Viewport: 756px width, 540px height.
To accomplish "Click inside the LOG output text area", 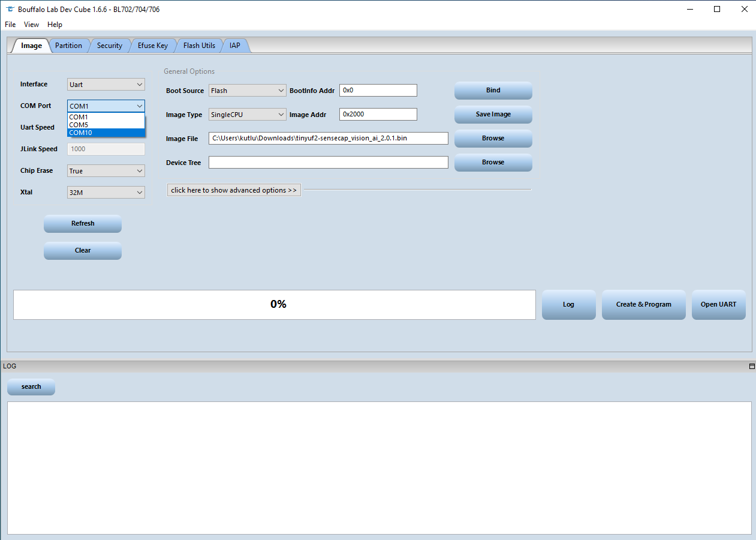I will pyautogui.click(x=379, y=467).
